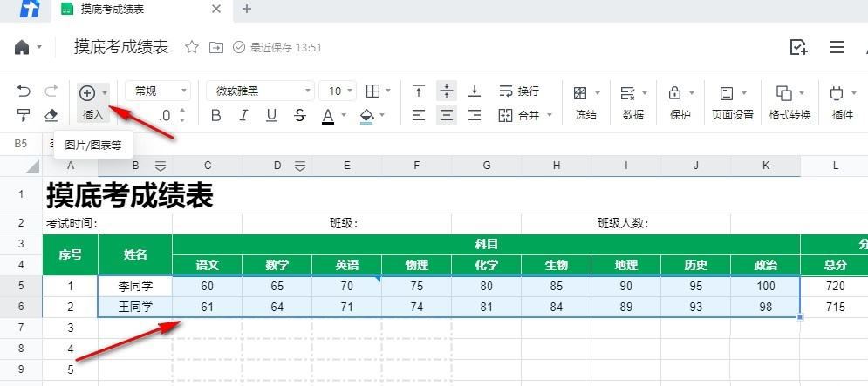Screen dimensions: 868x386
Task: Apply the fill color bucket
Action: pyautogui.click(x=366, y=116)
